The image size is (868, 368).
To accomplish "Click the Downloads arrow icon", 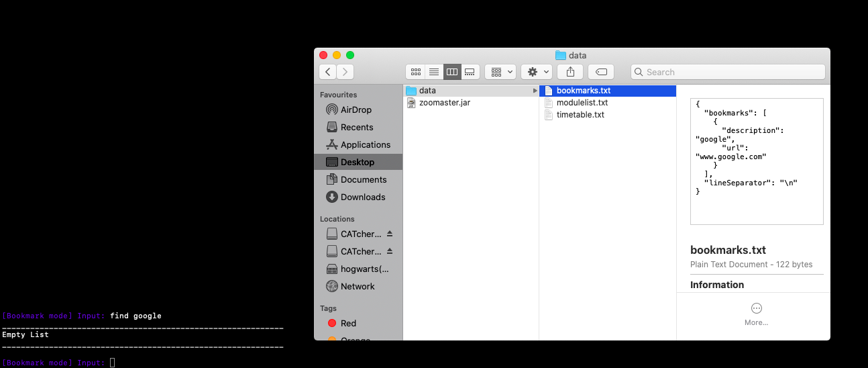I will pyautogui.click(x=331, y=197).
